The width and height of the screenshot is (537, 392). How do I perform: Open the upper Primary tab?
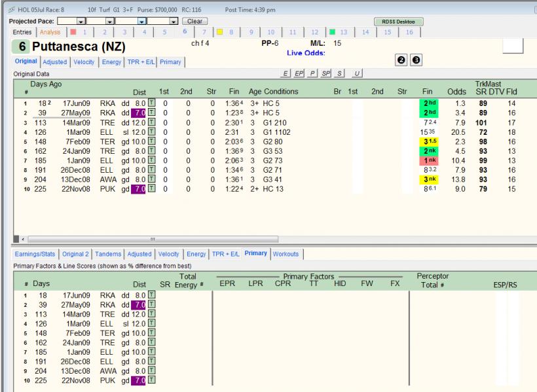[x=170, y=62]
